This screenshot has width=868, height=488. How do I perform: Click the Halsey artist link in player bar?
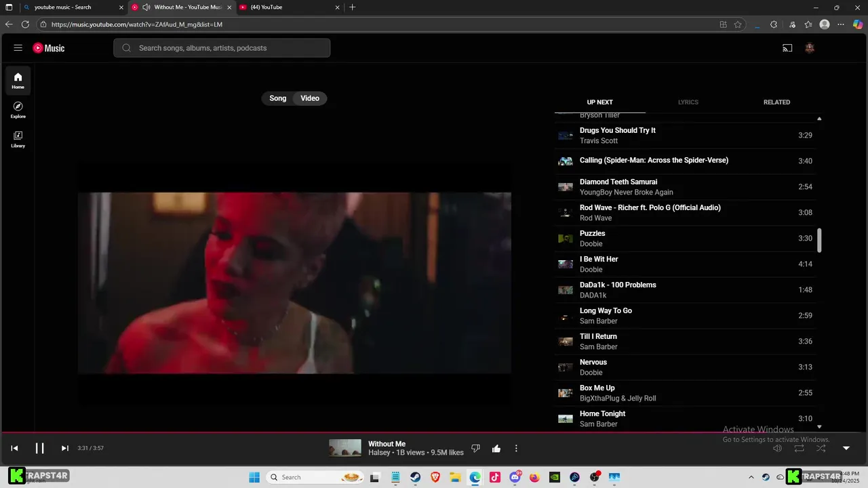(379, 453)
